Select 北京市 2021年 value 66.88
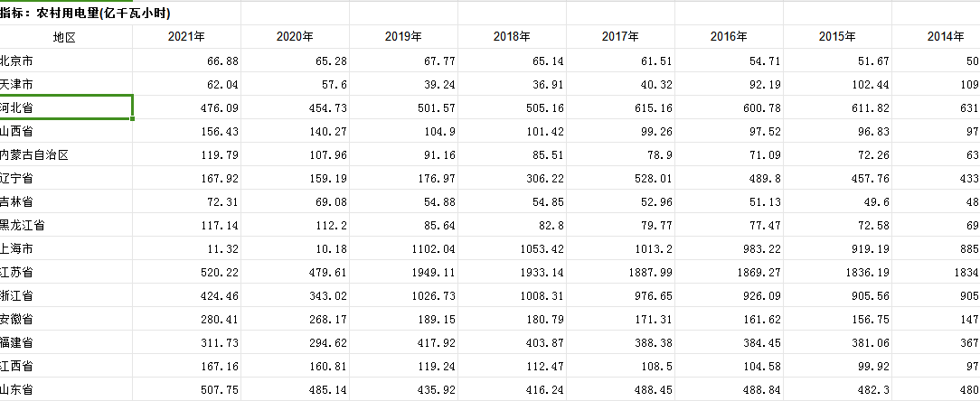The height and width of the screenshot is (401, 980). click(x=186, y=61)
